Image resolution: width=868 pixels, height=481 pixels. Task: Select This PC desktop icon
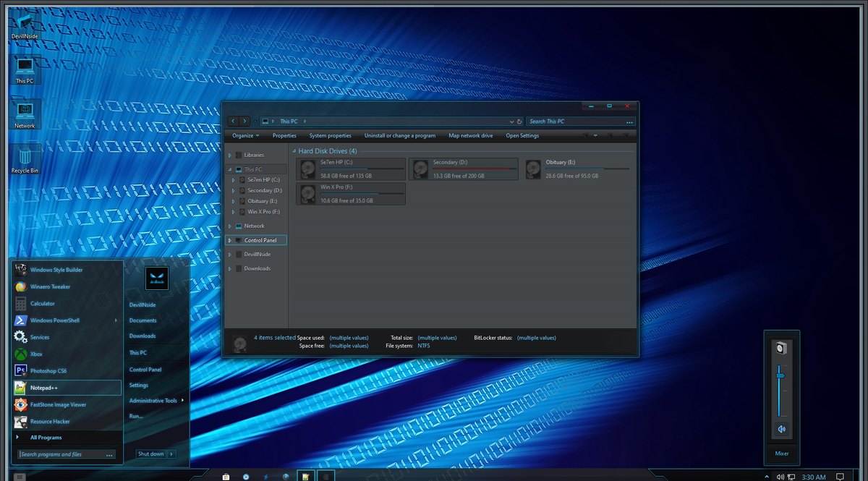click(x=25, y=71)
